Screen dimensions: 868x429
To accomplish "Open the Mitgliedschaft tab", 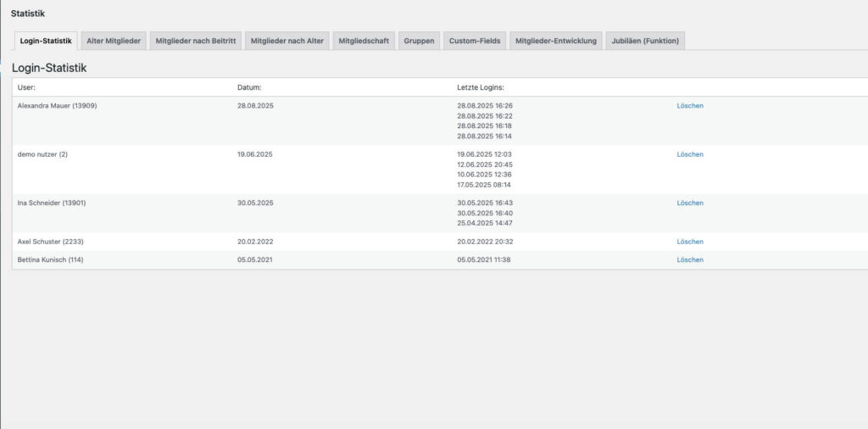I will pos(363,41).
